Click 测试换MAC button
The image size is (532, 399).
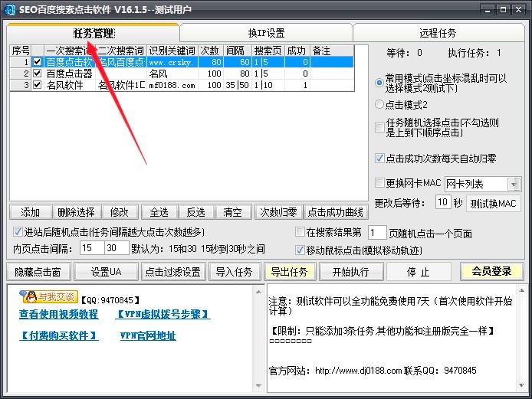click(x=494, y=204)
